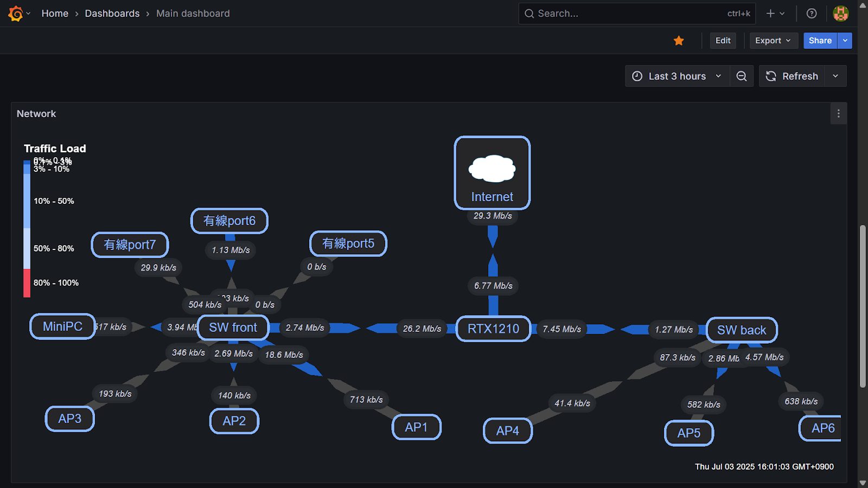
Task: Open the Export dropdown
Action: coord(773,41)
